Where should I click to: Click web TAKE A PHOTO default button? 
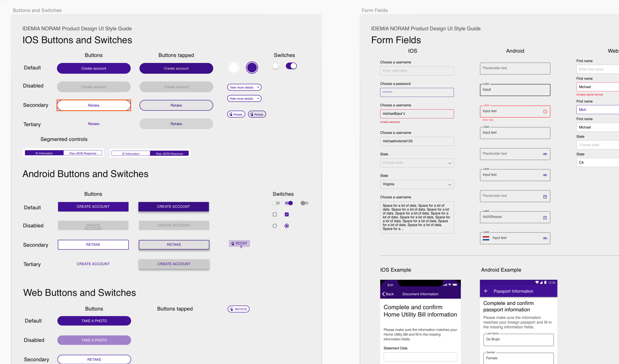click(x=94, y=321)
